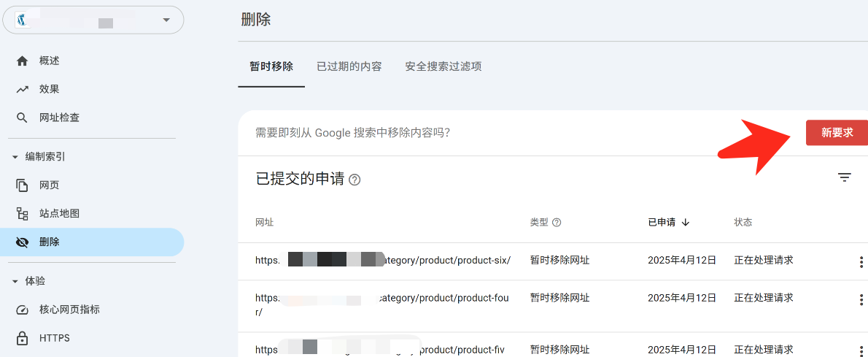Collapse the 体验 section
This screenshot has width=868, height=357.
coord(15,281)
